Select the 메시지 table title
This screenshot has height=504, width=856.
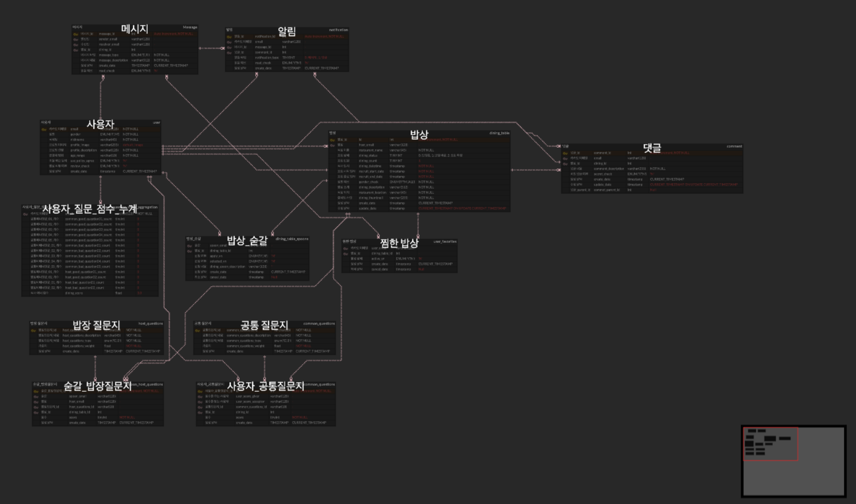click(135, 29)
